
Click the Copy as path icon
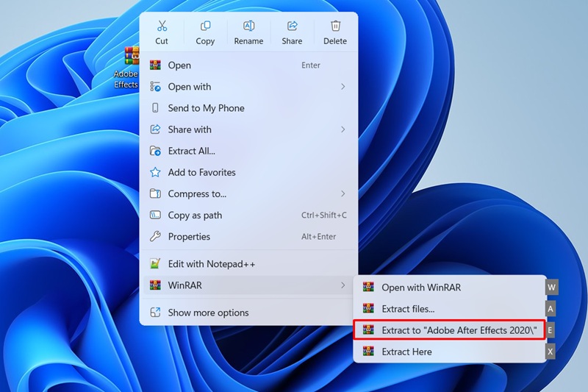point(155,215)
